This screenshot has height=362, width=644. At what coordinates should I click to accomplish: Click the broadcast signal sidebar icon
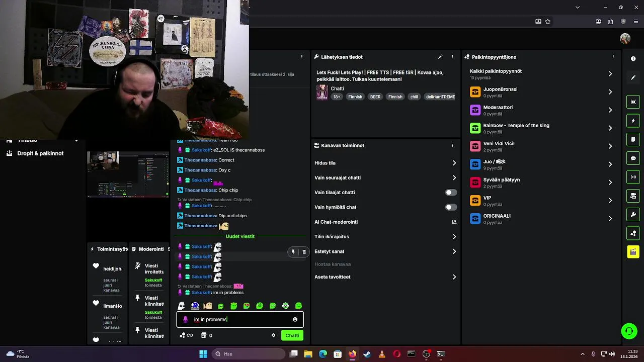[633, 177]
